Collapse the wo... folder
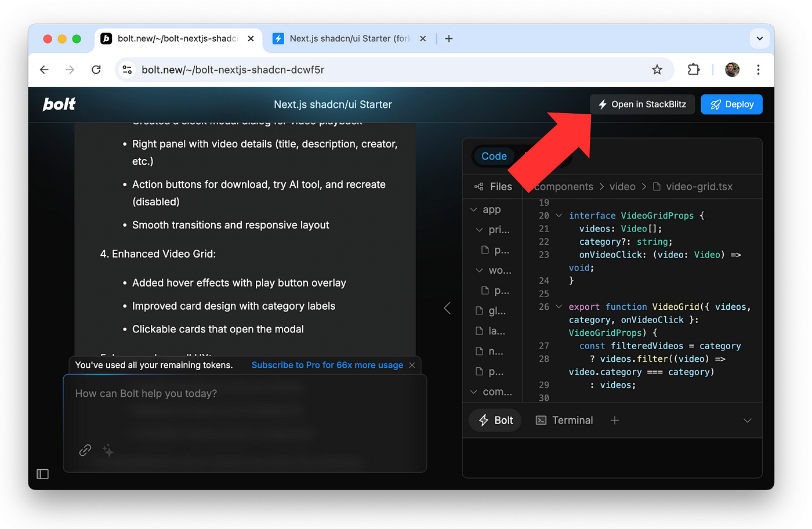The image size is (812, 529). point(493,270)
